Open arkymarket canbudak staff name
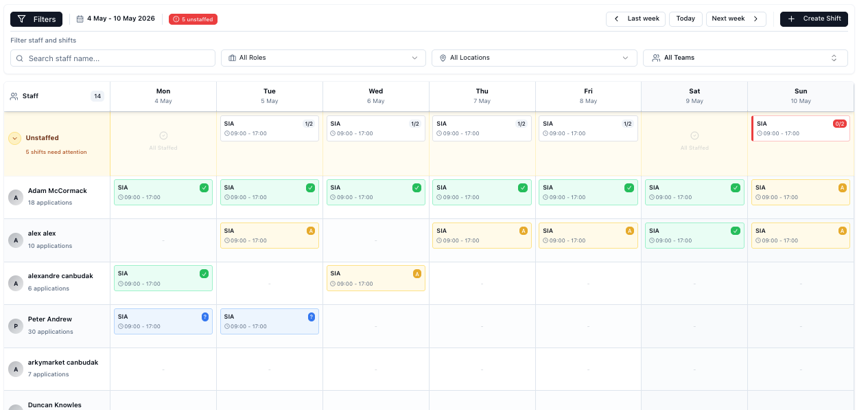 click(63, 362)
